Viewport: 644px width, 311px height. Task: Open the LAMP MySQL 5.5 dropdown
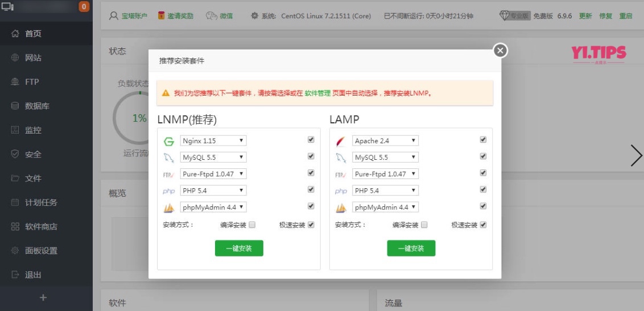pyautogui.click(x=385, y=157)
